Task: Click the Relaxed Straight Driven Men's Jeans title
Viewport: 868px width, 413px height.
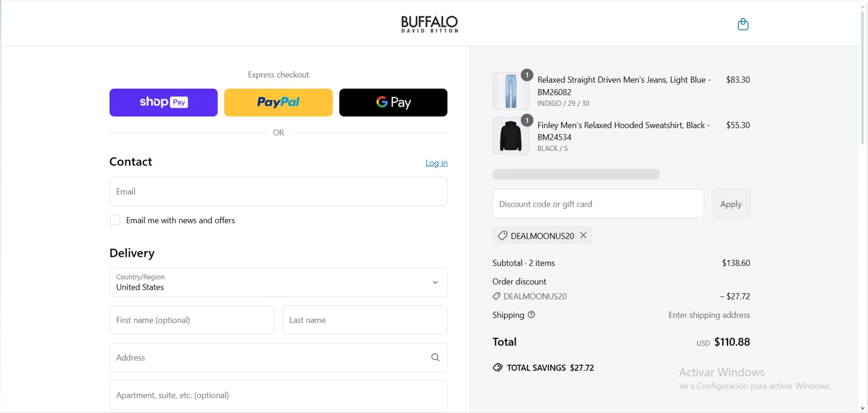Action: point(624,86)
